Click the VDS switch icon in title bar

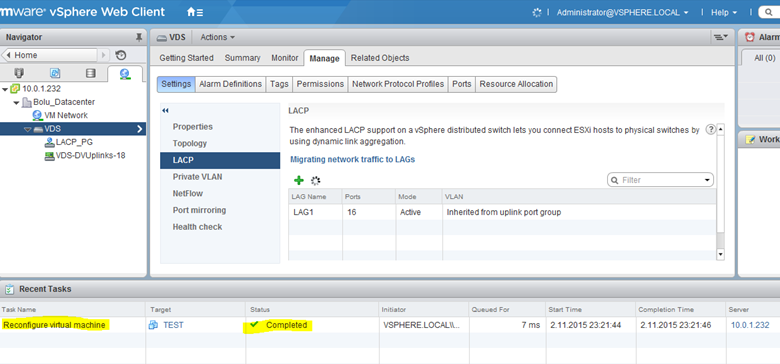(x=161, y=37)
